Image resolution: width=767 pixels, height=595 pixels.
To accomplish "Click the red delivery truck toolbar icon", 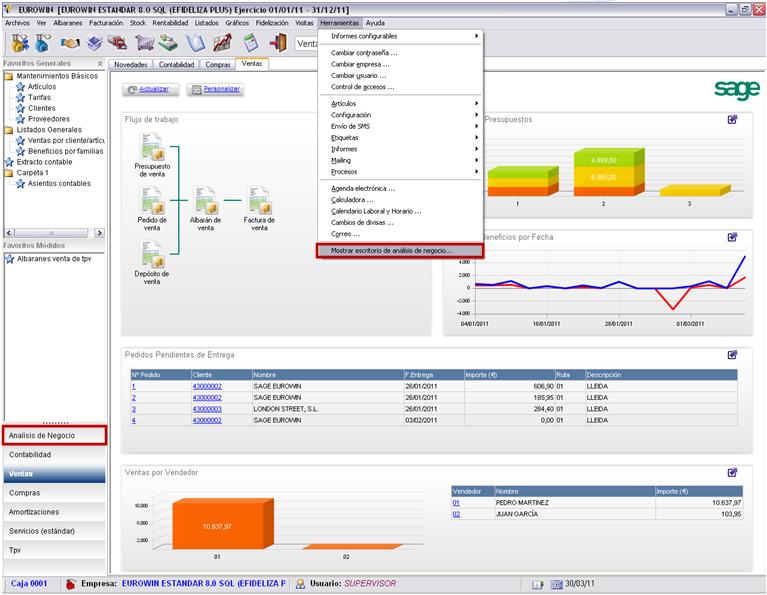I will (117, 43).
